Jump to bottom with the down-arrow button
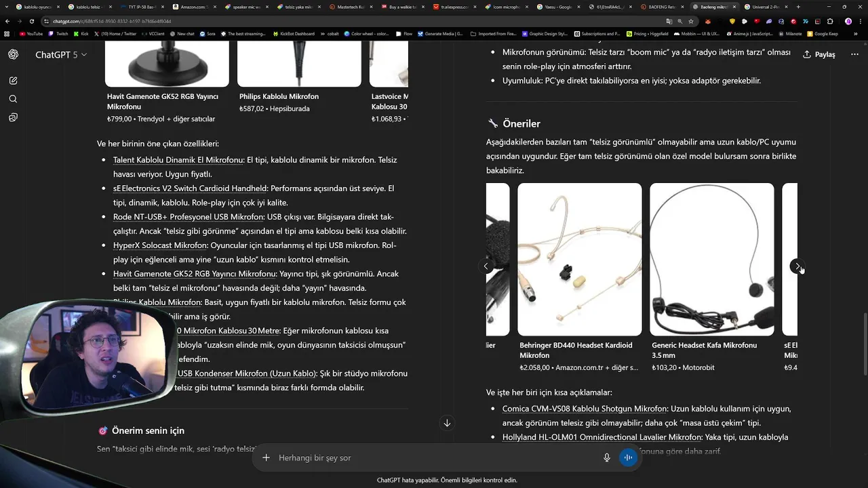Image resolution: width=868 pixels, height=488 pixels. (447, 423)
